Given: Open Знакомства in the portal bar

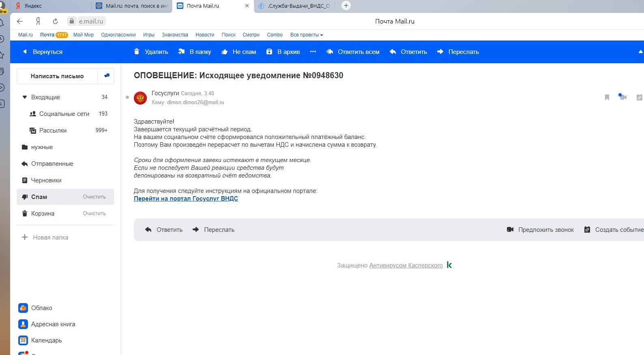Looking at the screenshot, I should coord(175,35).
